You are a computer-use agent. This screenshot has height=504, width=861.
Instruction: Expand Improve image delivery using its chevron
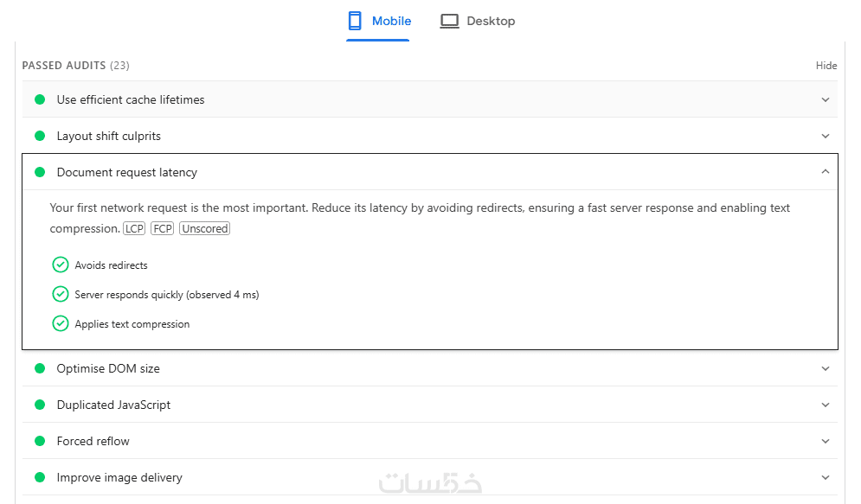[x=826, y=477]
